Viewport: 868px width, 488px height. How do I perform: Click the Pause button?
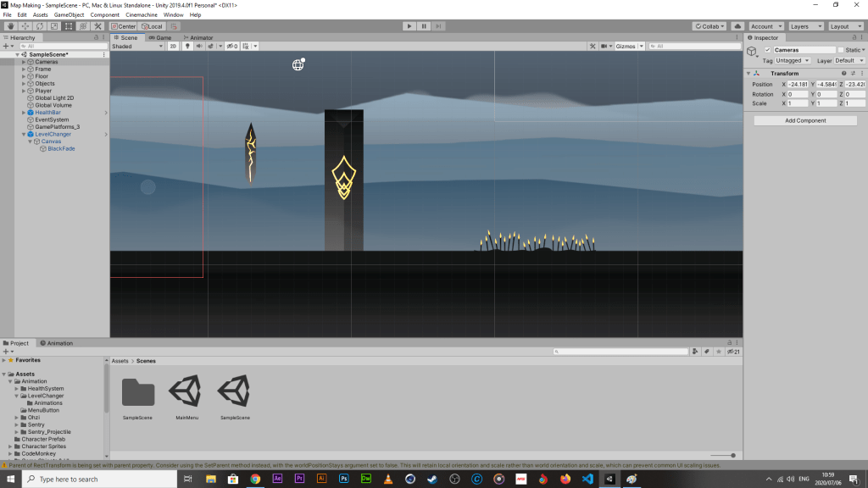(x=424, y=26)
